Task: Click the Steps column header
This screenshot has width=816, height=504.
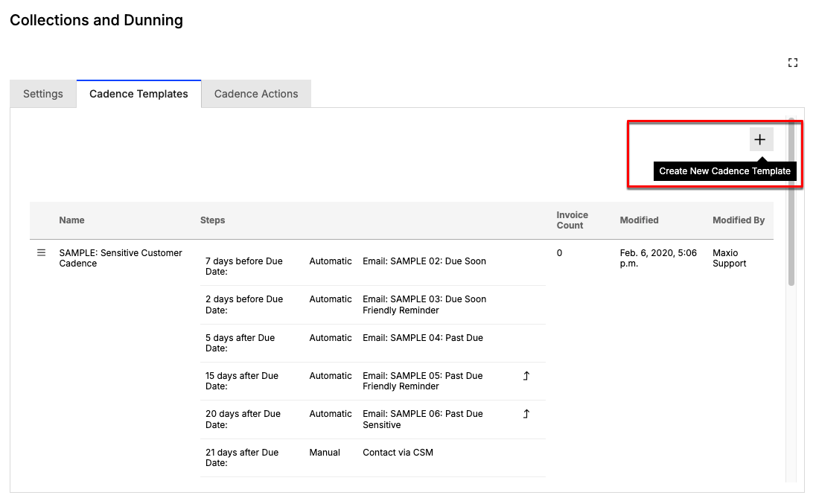Action: (x=212, y=220)
